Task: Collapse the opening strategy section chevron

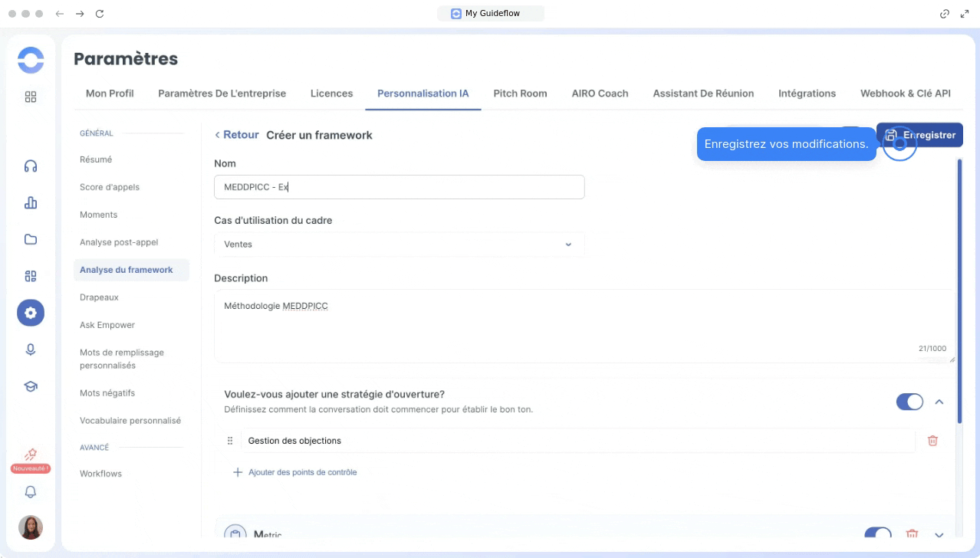Action: click(x=939, y=402)
